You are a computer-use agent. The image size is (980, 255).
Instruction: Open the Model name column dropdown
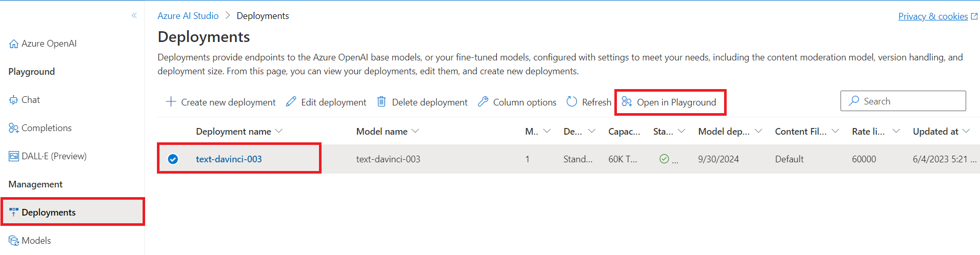[x=415, y=131]
